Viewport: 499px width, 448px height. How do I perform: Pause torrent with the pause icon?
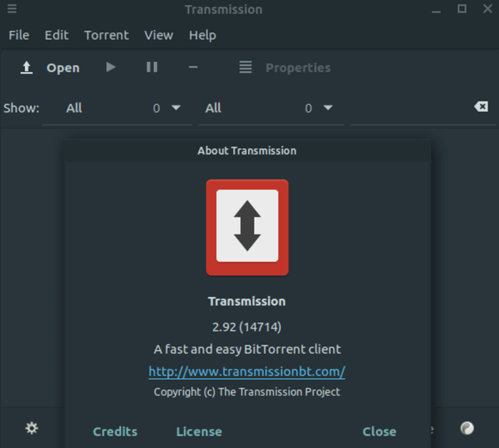pyautogui.click(x=152, y=67)
